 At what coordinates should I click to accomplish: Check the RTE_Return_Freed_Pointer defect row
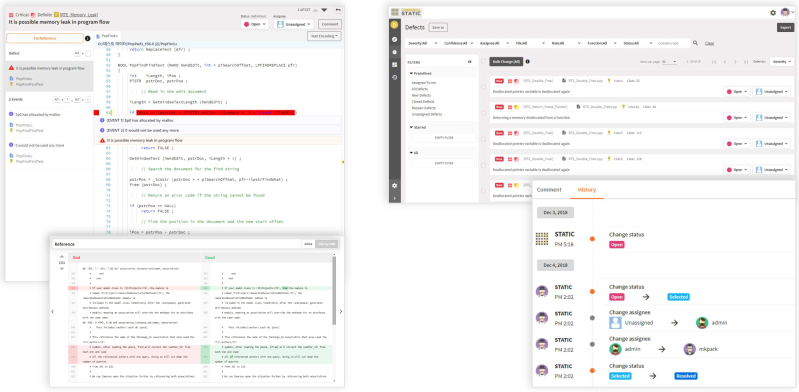pos(484,113)
